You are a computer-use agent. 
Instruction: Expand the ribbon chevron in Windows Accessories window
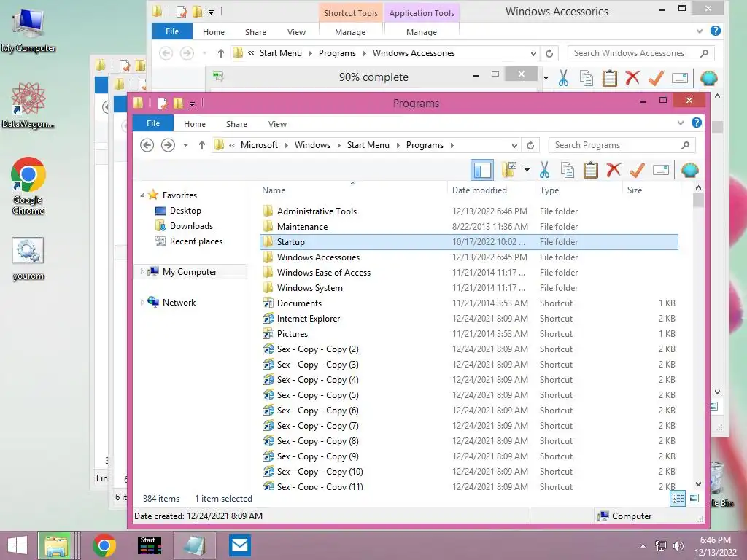tap(700, 31)
